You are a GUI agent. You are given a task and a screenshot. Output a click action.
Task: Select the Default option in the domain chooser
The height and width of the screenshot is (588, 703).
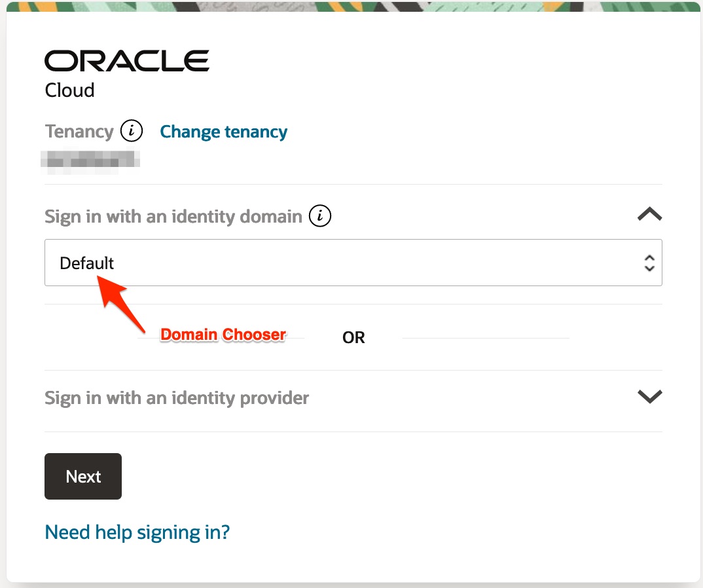[86, 263]
